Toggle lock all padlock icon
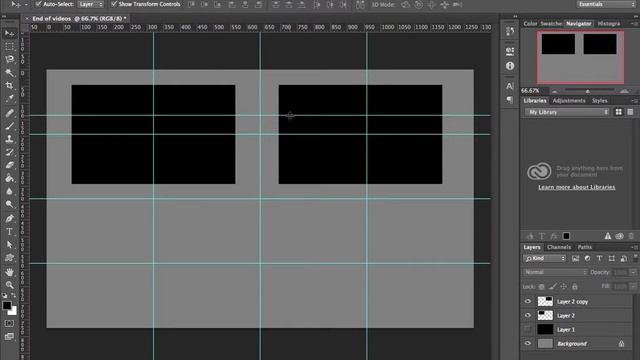The height and width of the screenshot is (360, 640). pos(575,287)
